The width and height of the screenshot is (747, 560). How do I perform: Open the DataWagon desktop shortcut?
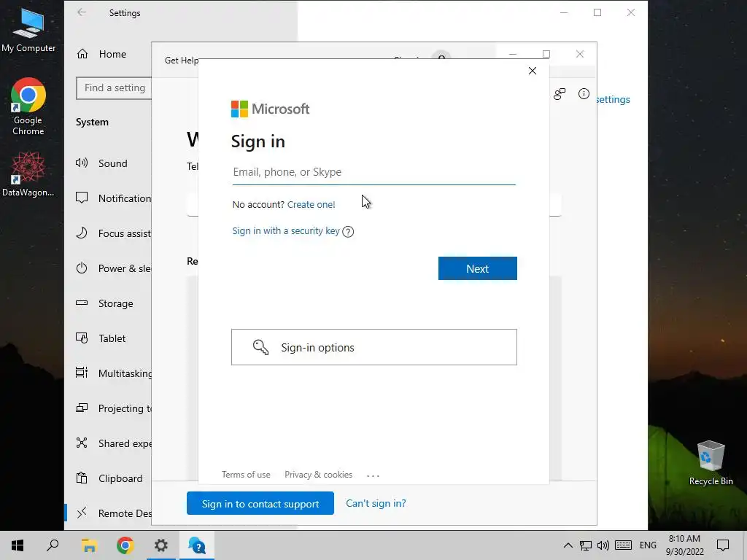[x=28, y=174]
